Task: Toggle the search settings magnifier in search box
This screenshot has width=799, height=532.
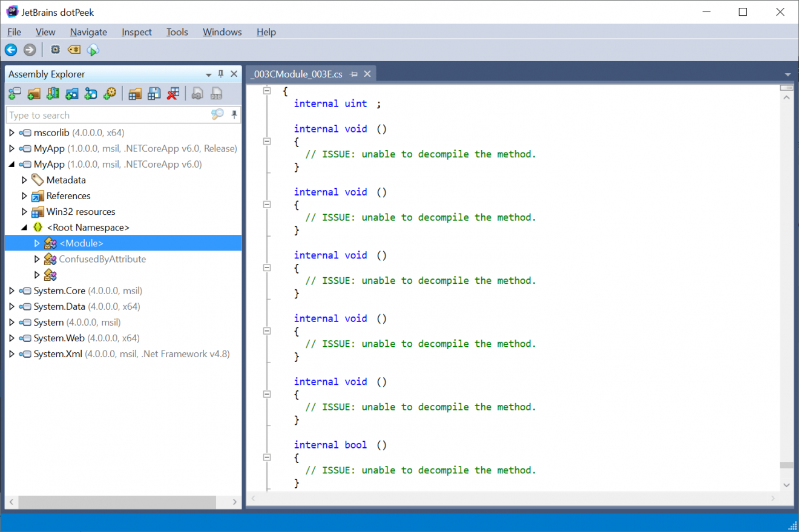Action: 217,114
